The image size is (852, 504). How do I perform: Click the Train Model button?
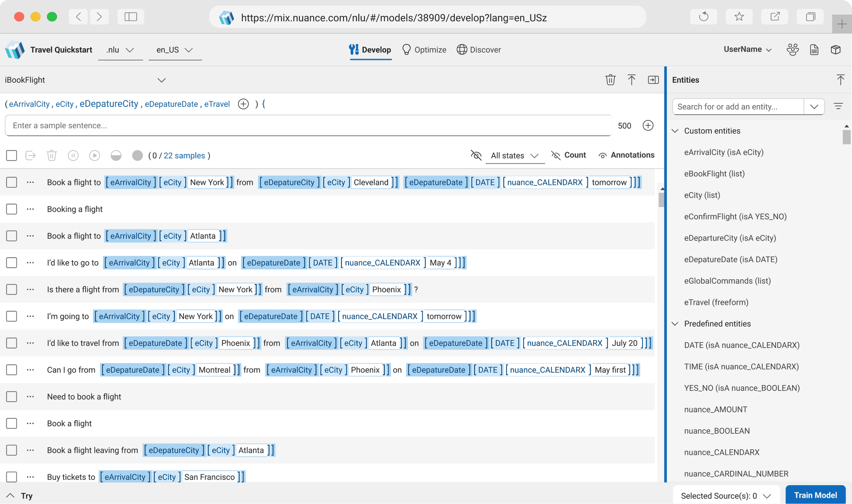(x=815, y=495)
